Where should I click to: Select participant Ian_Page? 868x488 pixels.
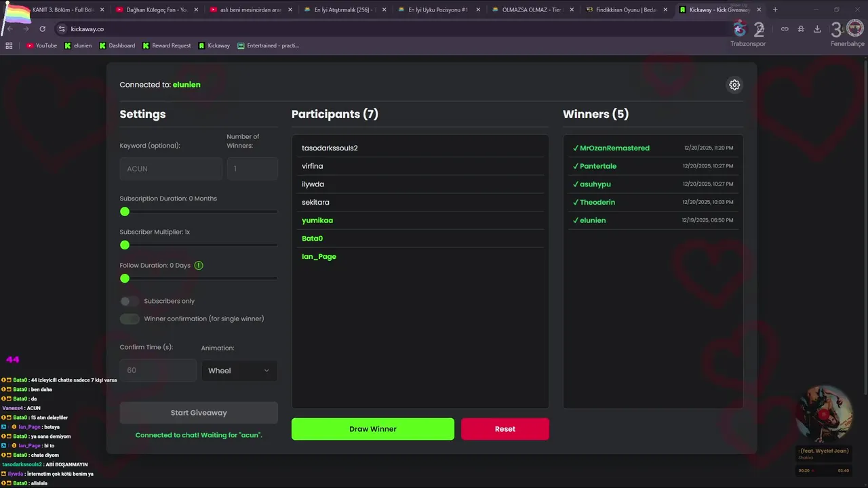pos(420,256)
